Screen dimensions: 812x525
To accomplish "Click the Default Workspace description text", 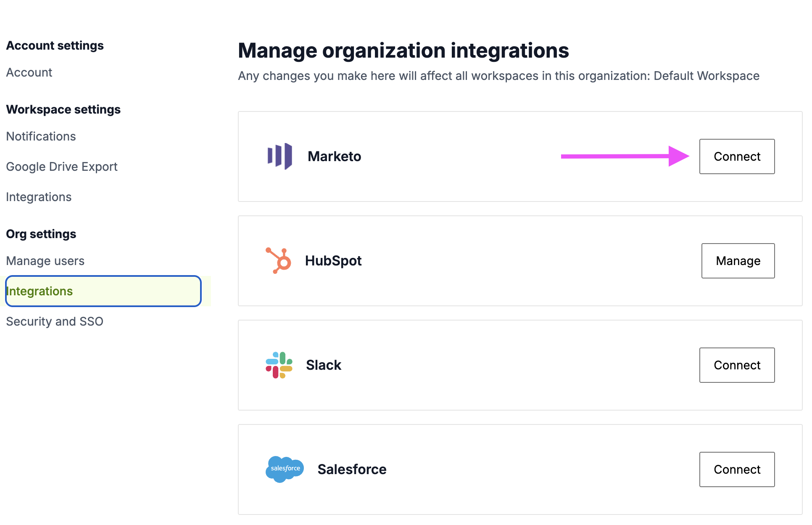I will pos(498,76).
